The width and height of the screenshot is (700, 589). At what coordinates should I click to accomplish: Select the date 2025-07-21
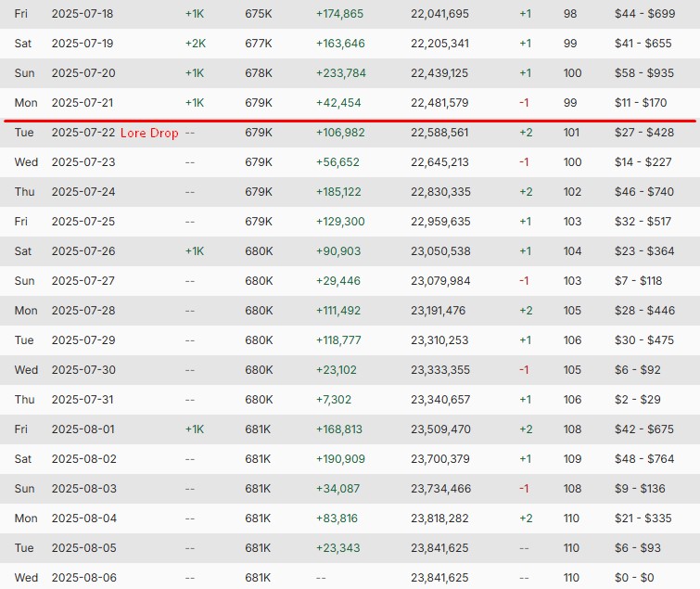click(x=83, y=103)
